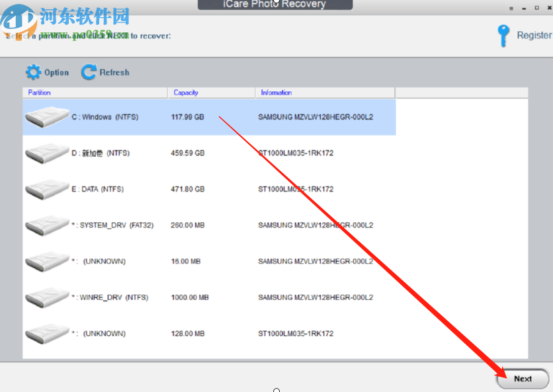Click SAMSUNG info in the C: Windows row
The image size is (553, 392).
pyautogui.click(x=316, y=117)
